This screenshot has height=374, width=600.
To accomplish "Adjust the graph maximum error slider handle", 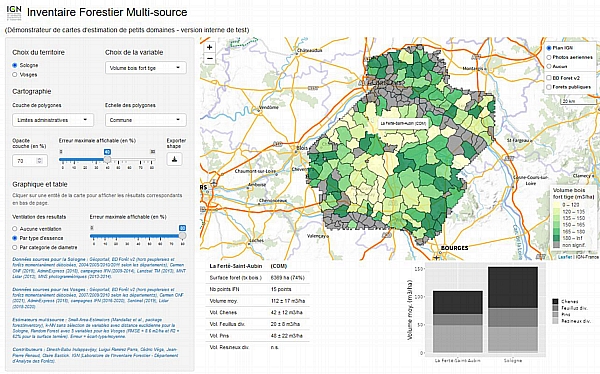I will [183, 235].
